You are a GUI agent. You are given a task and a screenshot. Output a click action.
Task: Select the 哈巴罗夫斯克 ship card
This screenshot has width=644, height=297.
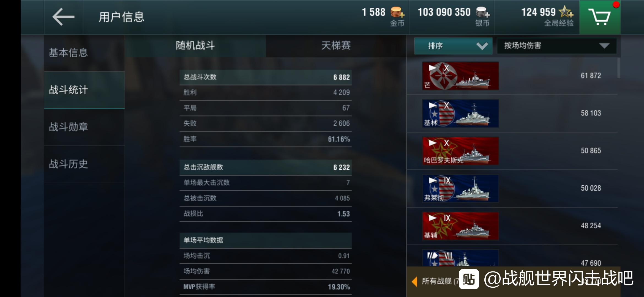(460, 151)
